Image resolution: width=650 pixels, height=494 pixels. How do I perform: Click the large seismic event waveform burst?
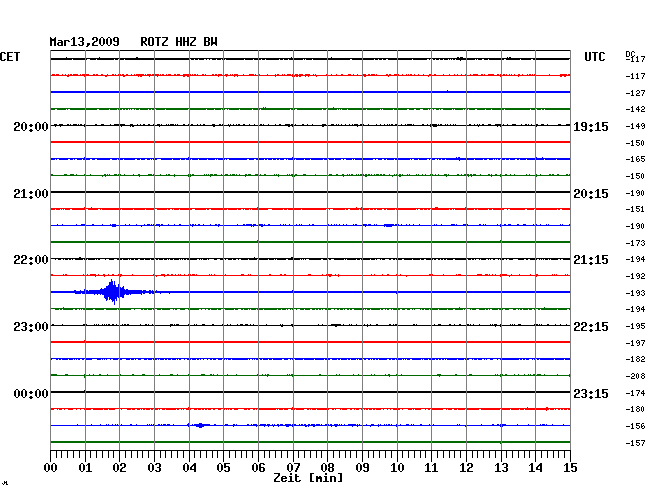113,292
